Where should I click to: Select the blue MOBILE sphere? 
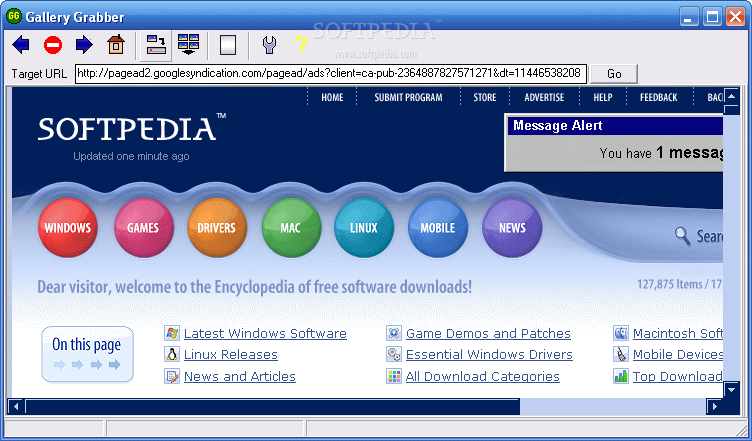(x=438, y=228)
